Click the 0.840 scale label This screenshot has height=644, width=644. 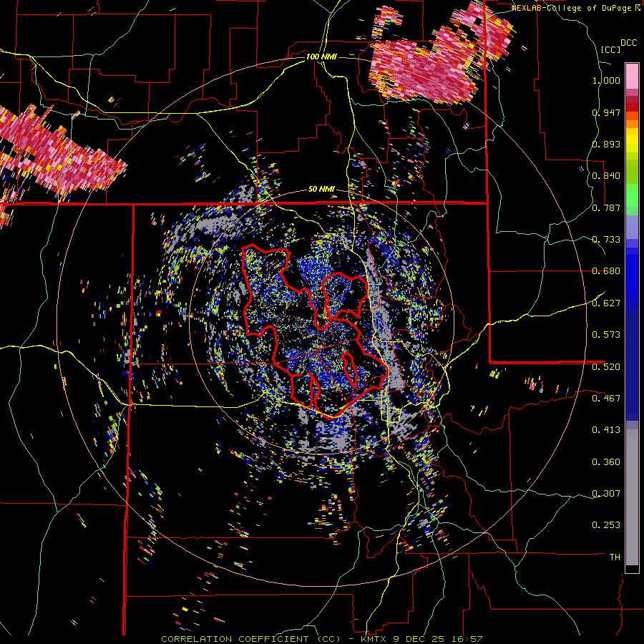[606, 176]
